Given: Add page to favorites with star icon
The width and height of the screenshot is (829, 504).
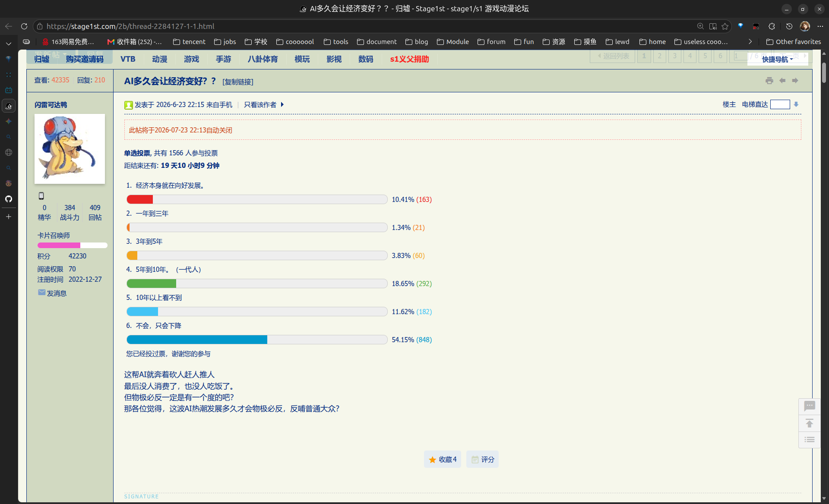Looking at the screenshot, I should click(x=725, y=26).
